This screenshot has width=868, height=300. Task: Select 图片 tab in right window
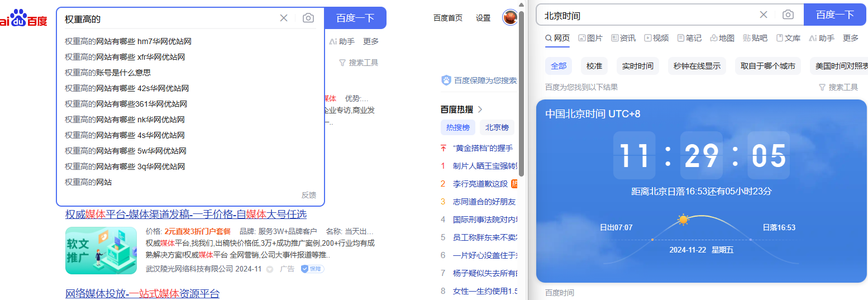point(590,38)
